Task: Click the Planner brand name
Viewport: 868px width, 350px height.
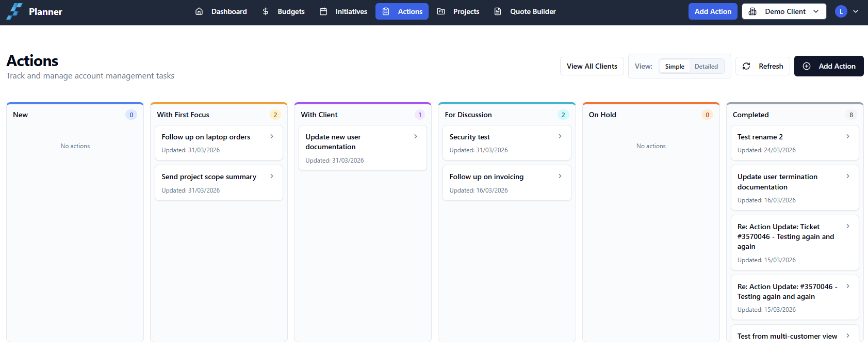Action: tap(45, 12)
